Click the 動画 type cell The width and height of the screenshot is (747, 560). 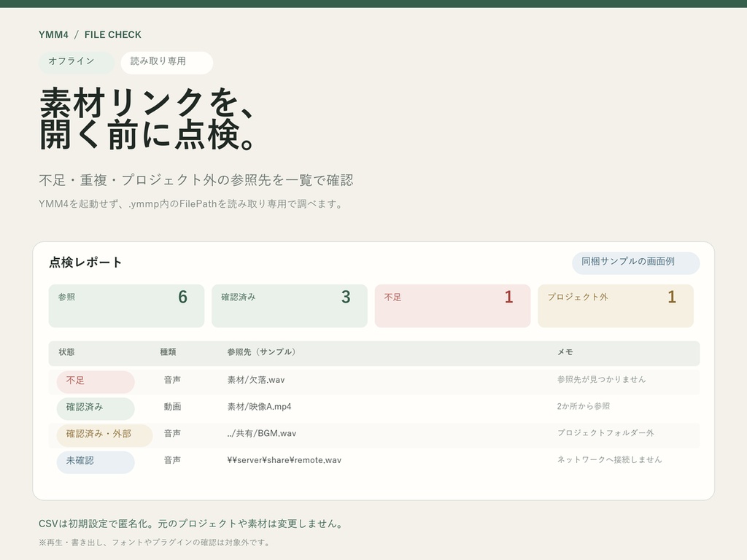(x=172, y=407)
